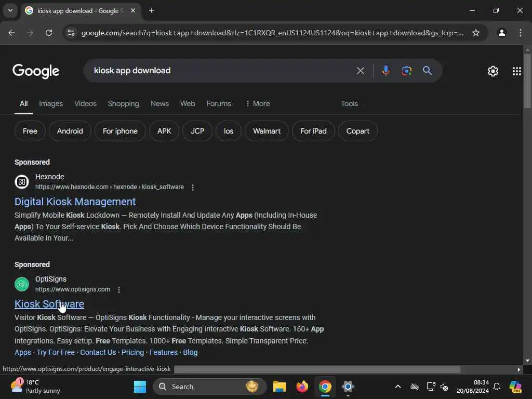Apply the Ios filter chip

(229, 131)
